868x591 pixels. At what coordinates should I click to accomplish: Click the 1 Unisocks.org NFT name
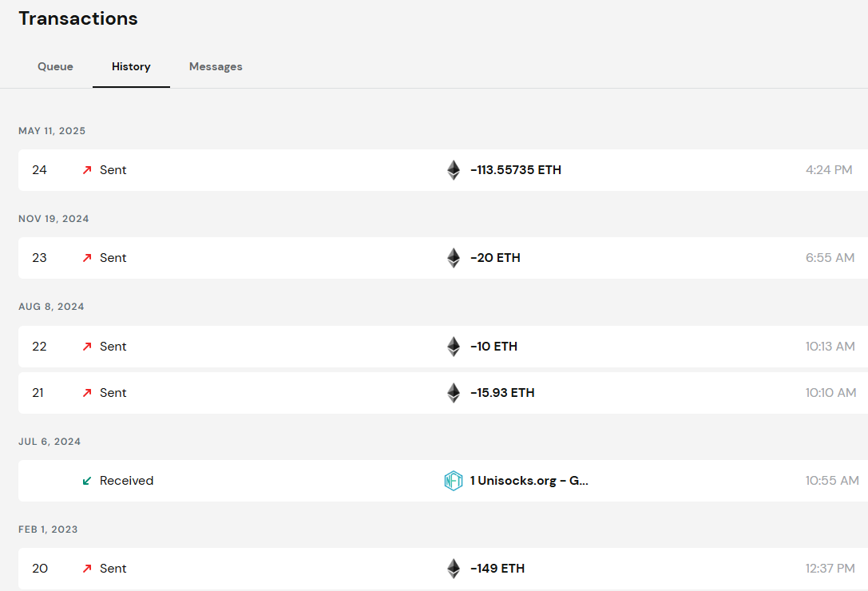click(529, 481)
